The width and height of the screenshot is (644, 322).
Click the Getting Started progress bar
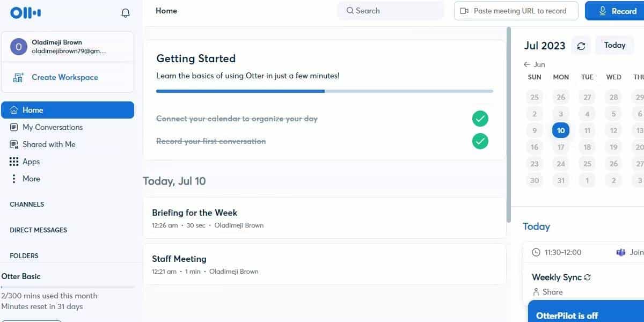324,91
